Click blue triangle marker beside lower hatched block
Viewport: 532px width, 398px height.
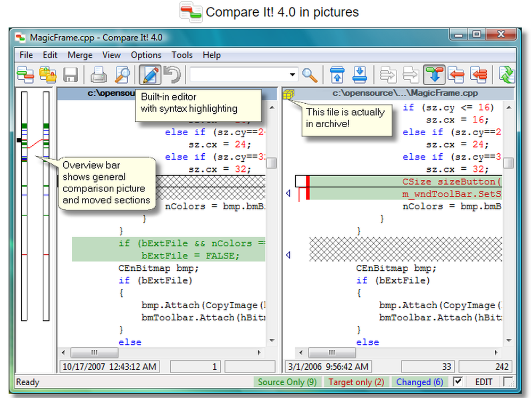click(x=288, y=255)
